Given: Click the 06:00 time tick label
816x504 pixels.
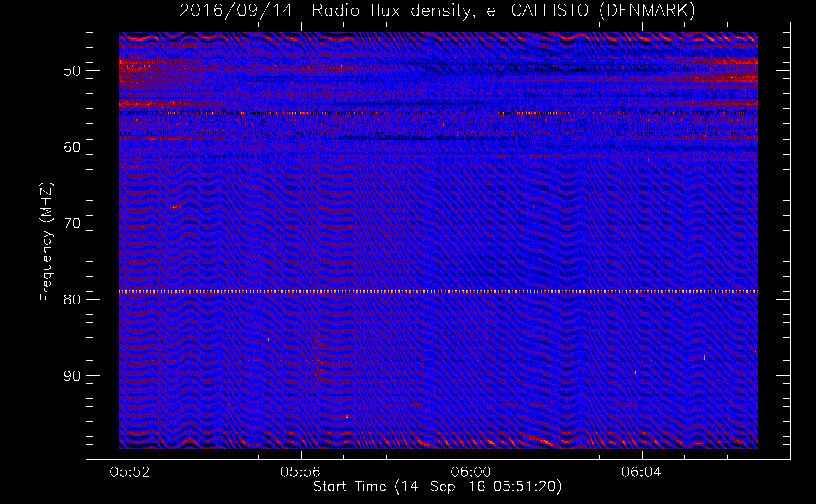Looking at the screenshot, I should pos(471,472).
